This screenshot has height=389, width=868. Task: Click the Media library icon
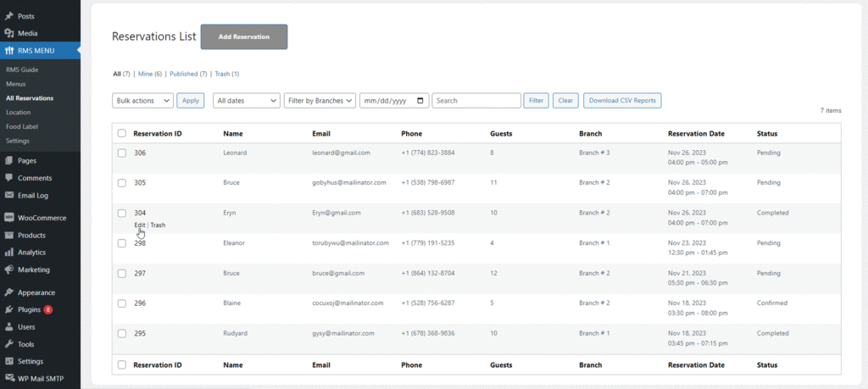8,33
